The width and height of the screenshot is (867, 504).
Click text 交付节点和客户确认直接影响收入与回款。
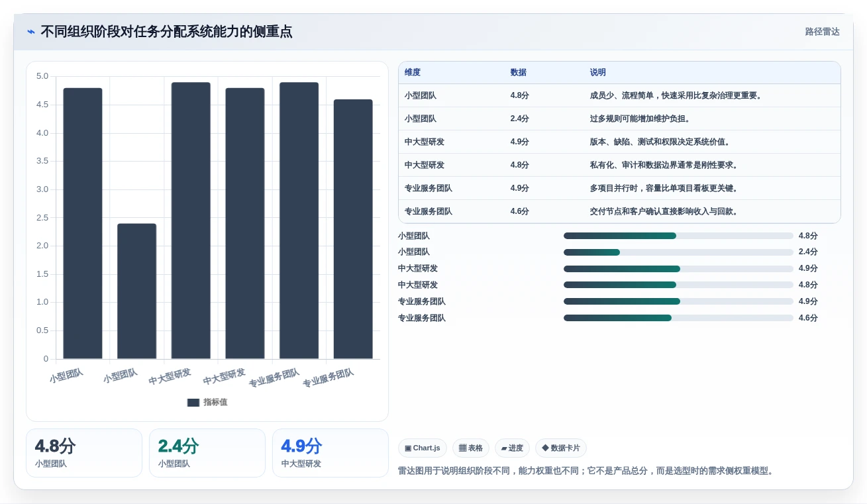pos(666,211)
